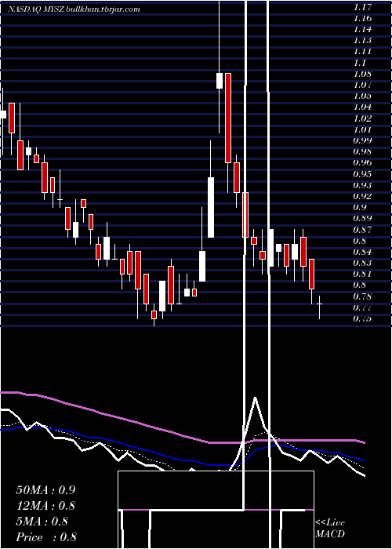Pick the 1.11 price axis label
The width and height of the screenshot is (392, 549).
(x=362, y=52)
